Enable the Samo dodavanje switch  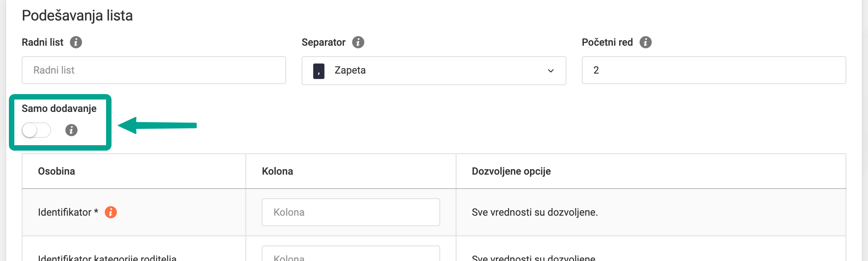pyautogui.click(x=36, y=130)
